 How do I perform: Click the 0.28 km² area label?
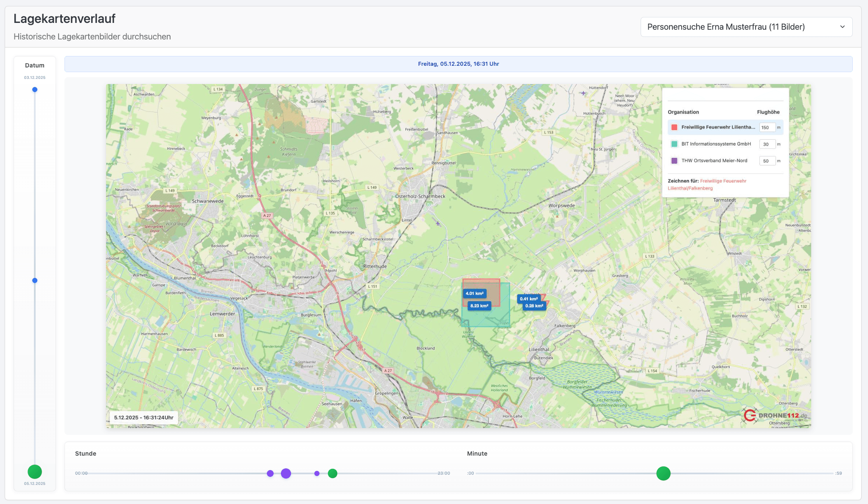point(534,306)
